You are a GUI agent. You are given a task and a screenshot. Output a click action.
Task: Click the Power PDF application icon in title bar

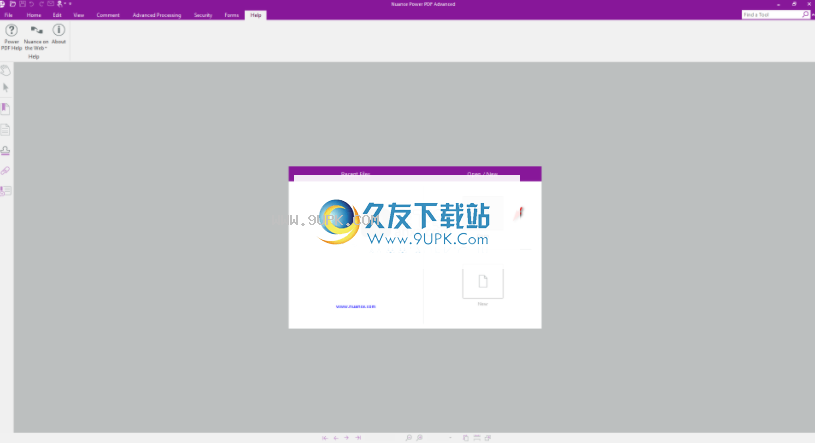click(3, 4)
